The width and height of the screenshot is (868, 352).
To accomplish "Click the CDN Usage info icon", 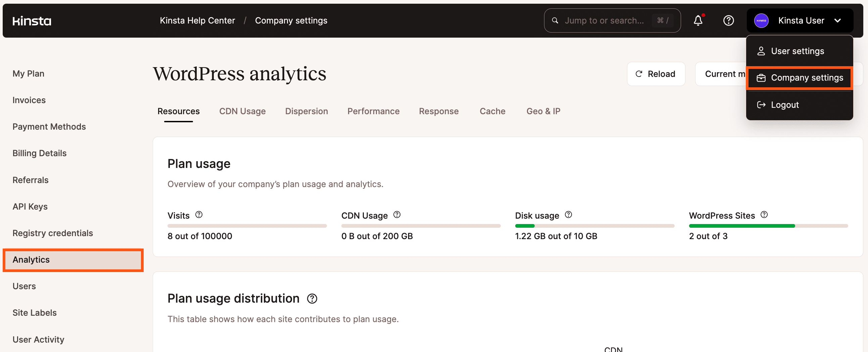I will [397, 215].
